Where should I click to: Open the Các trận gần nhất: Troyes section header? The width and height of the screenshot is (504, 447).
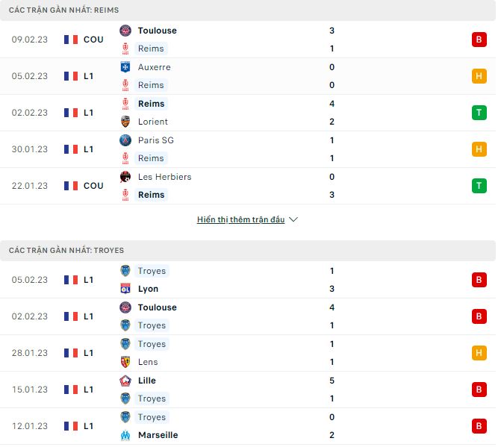tap(66, 250)
